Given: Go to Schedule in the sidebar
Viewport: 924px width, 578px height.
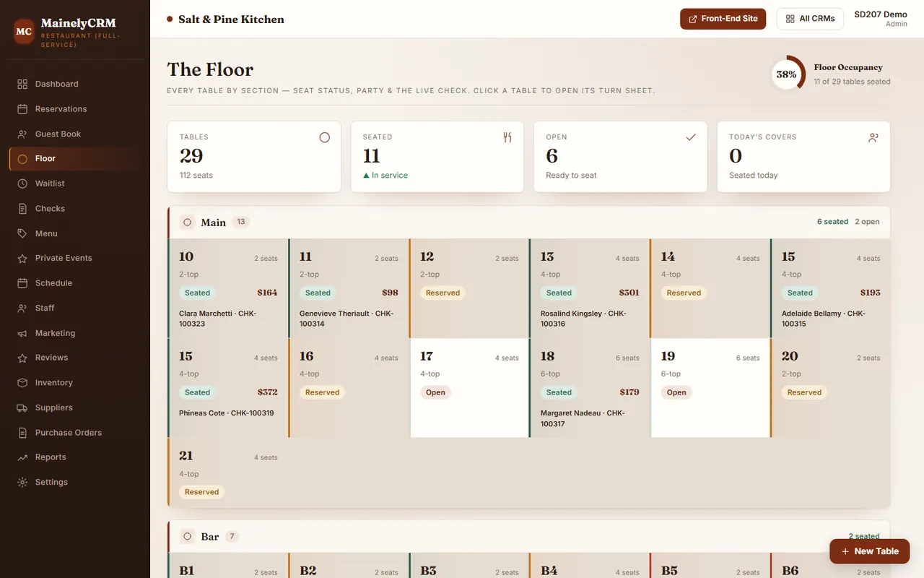Looking at the screenshot, I should [x=75, y=283].
